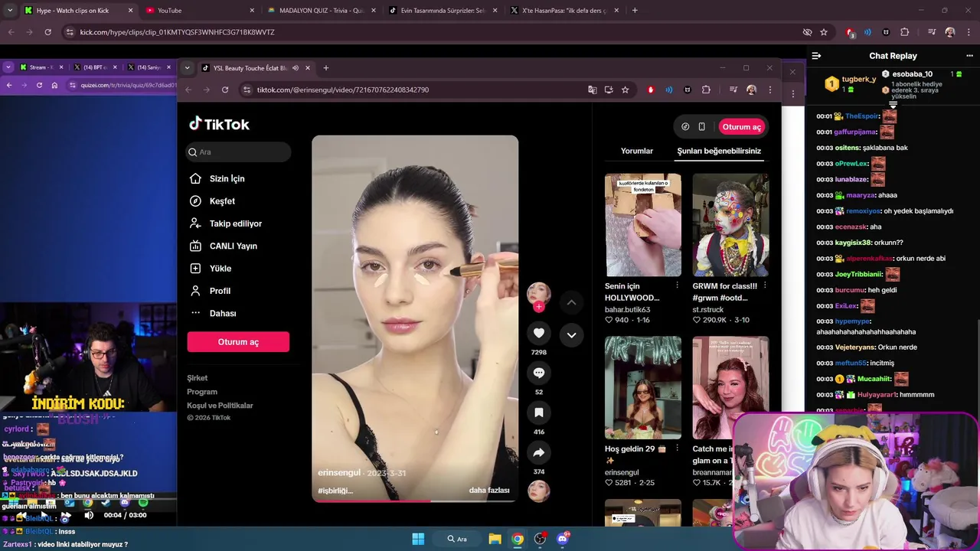Click the TikTok logo
Image resolution: width=980 pixels, height=551 pixels.
(219, 124)
